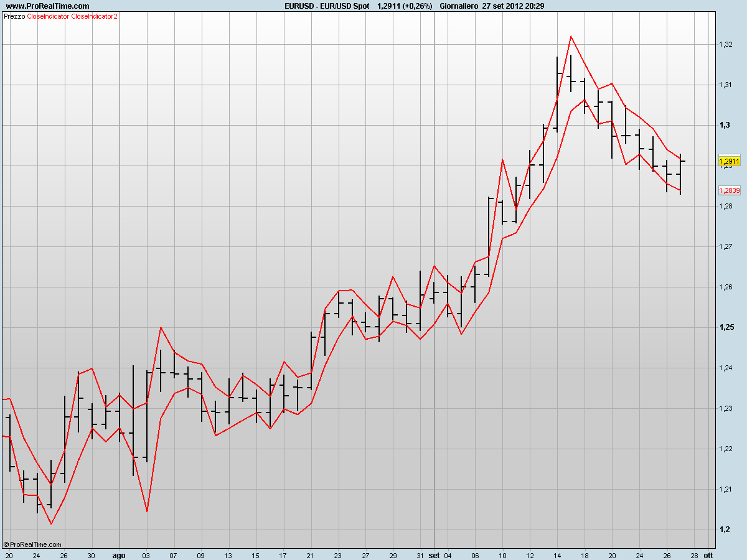Click the 1,2 price axis label
The width and height of the screenshot is (747, 560).
[724, 530]
